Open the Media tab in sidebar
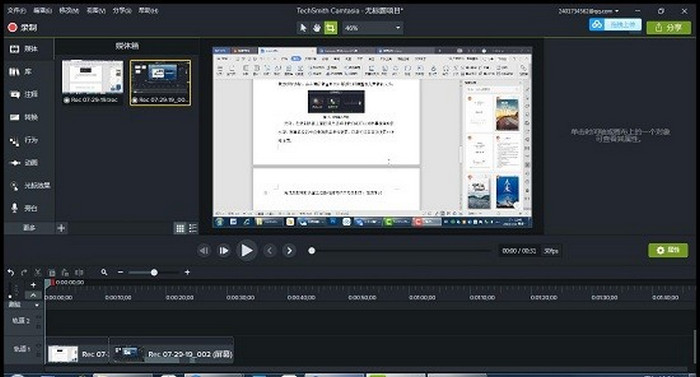The image size is (700, 377). point(29,49)
